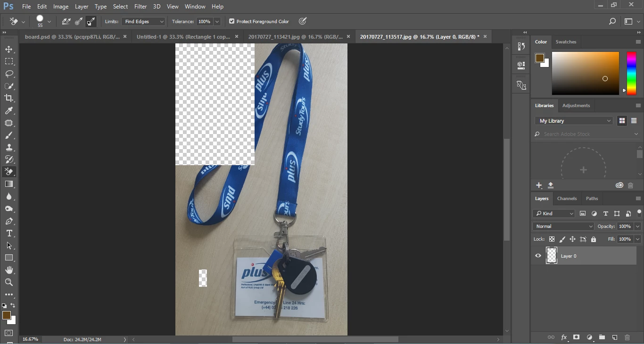Screen dimensions: 644x344
Task: Open the My Library dropdown
Action: [x=574, y=121]
